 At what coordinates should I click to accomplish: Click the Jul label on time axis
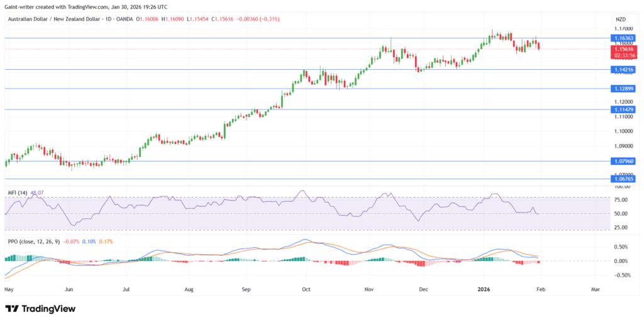click(x=126, y=289)
